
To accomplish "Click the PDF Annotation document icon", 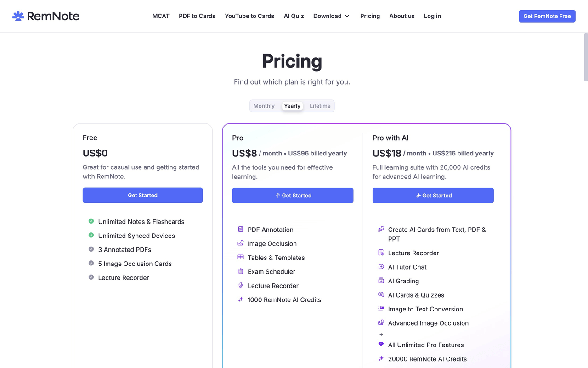I will tap(241, 229).
